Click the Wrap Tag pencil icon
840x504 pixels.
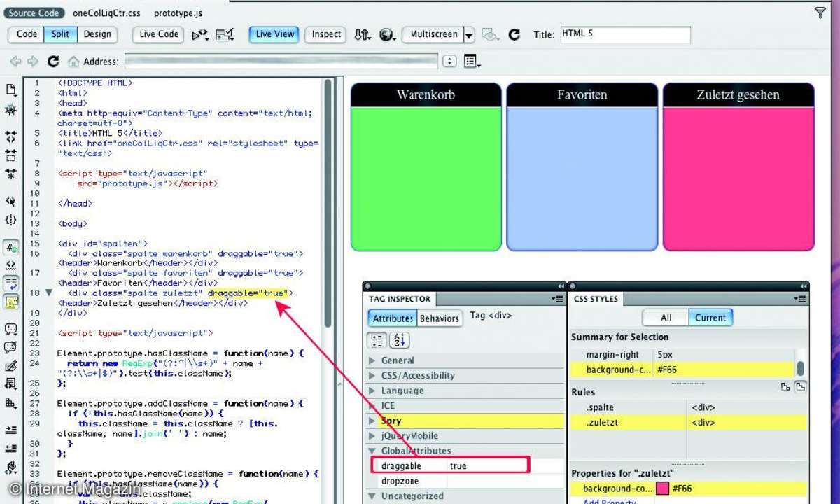[11, 365]
